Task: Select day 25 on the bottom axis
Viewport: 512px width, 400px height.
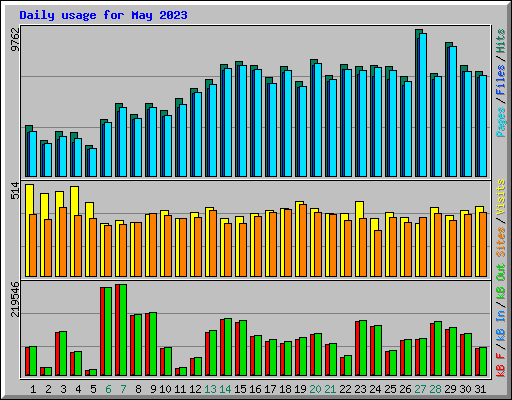Action: [390, 389]
